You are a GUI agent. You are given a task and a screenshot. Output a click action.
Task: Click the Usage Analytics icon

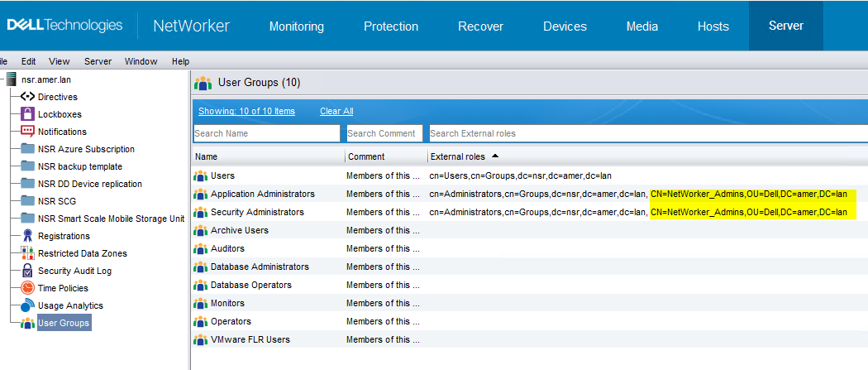tap(27, 305)
